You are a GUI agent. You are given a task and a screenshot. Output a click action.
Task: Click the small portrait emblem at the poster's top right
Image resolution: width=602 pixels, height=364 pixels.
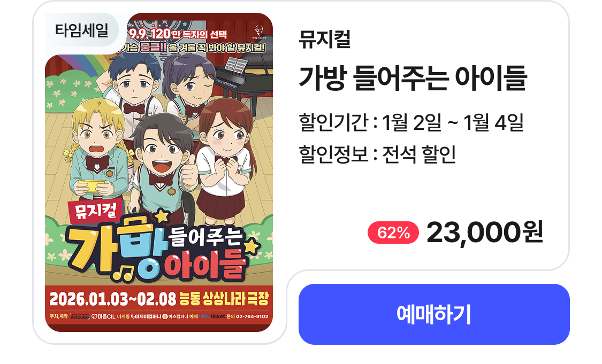pyautogui.click(x=259, y=32)
